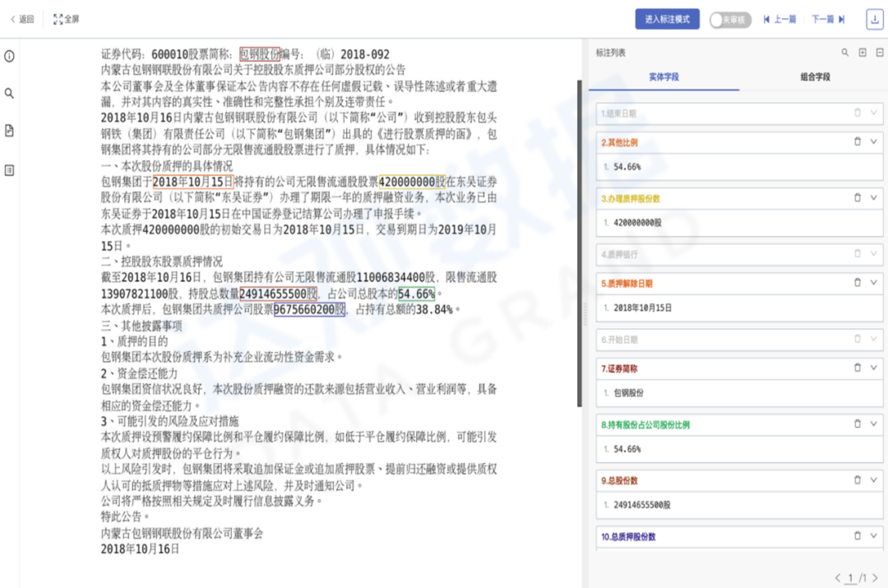Open the list panel icon in left sidebar
The height and width of the screenshot is (588, 888).
[10, 170]
